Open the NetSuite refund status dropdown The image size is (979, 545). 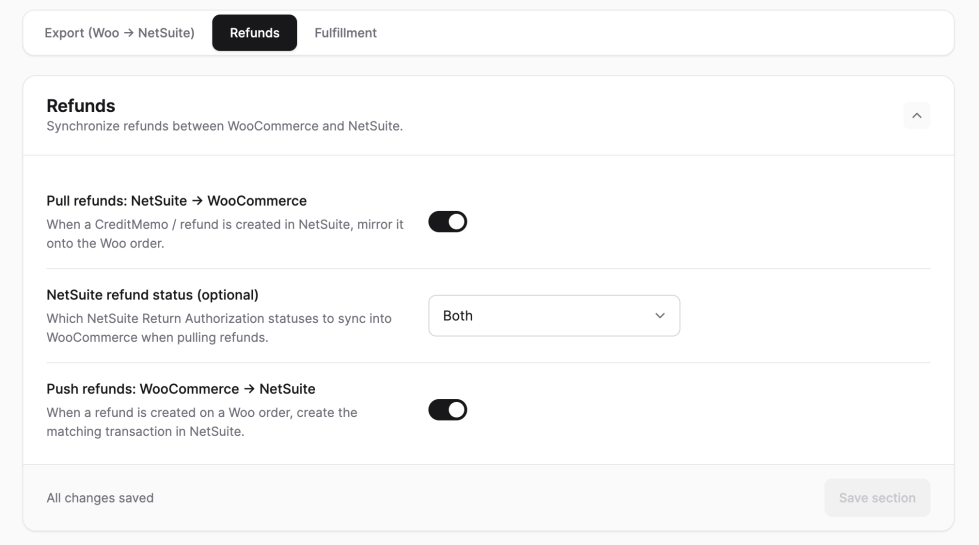[x=554, y=316]
